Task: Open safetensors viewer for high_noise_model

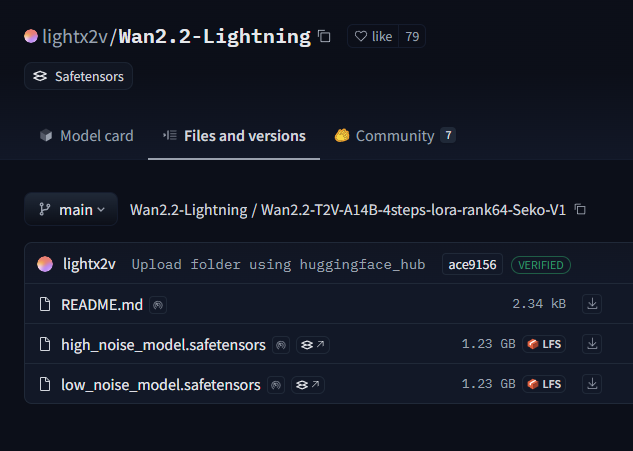Action: point(313,345)
